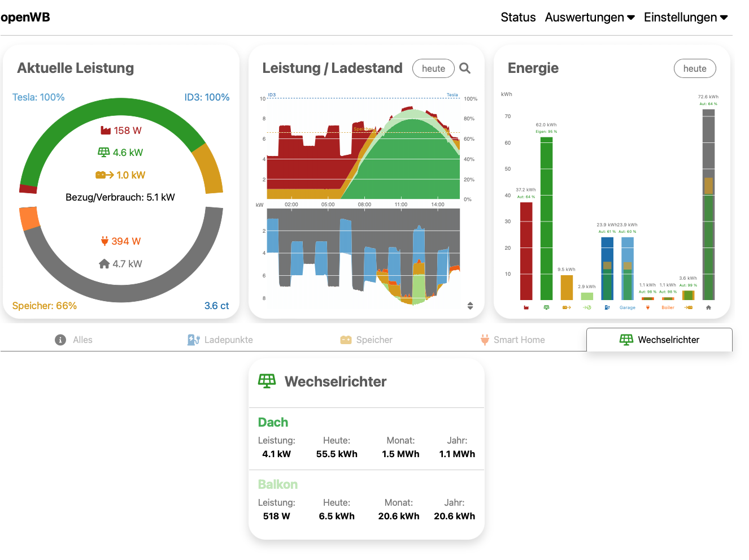Click the house icon beside 4.7 kW
This screenshot has width=749, height=560.
point(104,264)
